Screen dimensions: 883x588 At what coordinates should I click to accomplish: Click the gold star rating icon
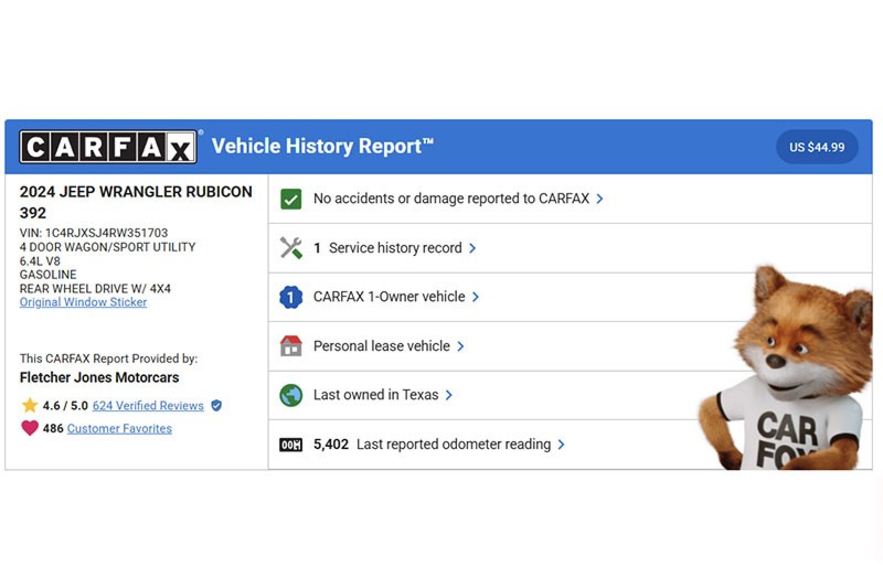(x=29, y=405)
